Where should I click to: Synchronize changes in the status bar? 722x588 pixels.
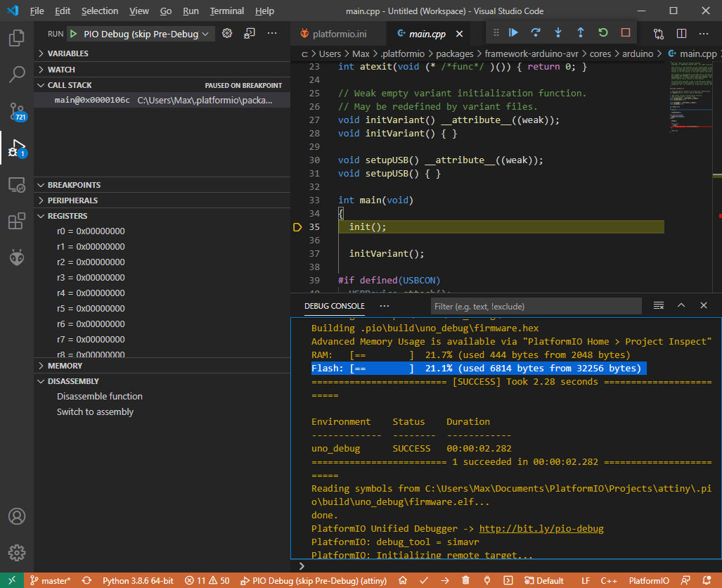[86, 581]
